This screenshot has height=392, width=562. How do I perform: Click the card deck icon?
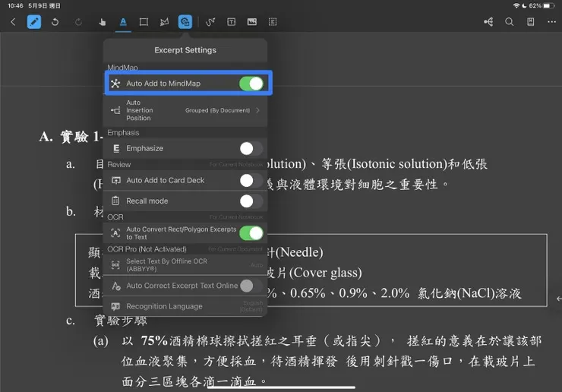point(115,180)
